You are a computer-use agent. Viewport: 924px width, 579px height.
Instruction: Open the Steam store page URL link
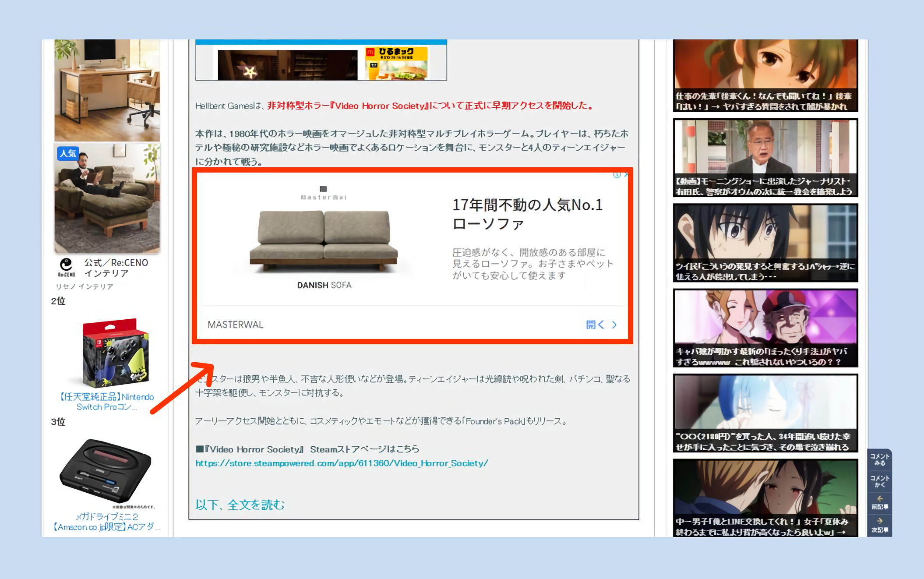point(342,463)
